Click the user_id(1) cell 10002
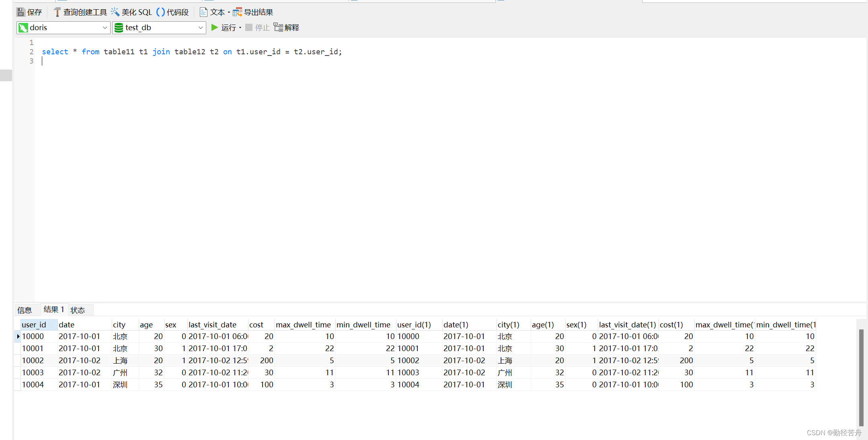Image resolution: width=868 pixels, height=440 pixels. 419,360
